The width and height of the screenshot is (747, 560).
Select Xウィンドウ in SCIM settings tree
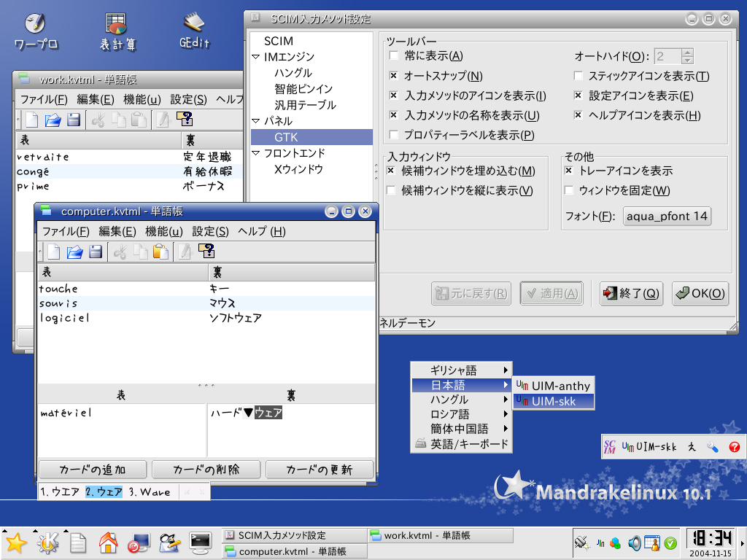[298, 169]
